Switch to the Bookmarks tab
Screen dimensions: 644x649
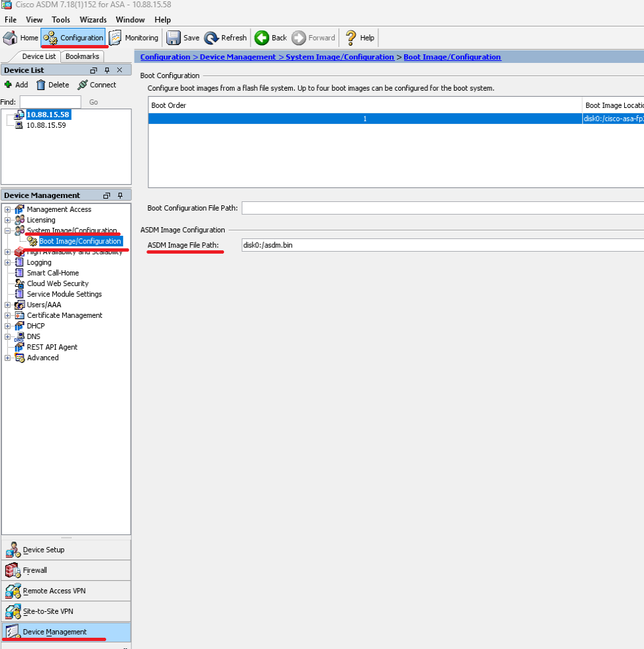pyautogui.click(x=82, y=56)
